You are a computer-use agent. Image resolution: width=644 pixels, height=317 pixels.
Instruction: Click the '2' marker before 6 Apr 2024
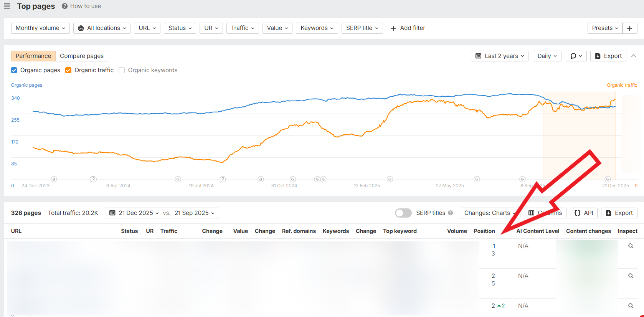[x=93, y=179]
